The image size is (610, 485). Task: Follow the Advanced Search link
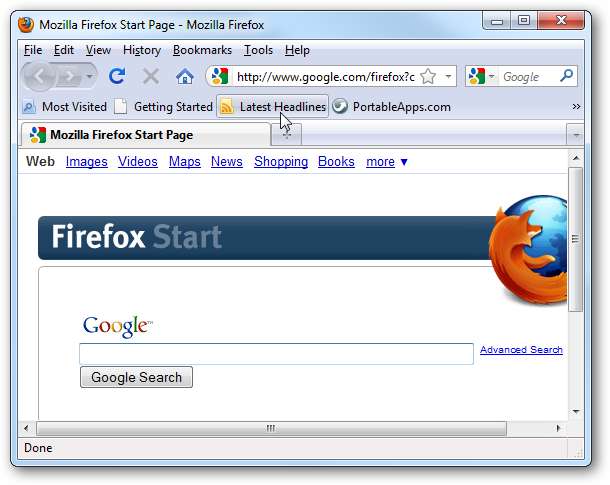[x=521, y=350]
